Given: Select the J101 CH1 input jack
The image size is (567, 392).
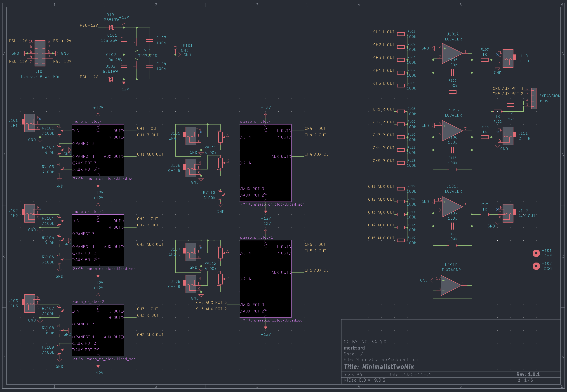Looking at the screenshot, I should pos(30,123).
